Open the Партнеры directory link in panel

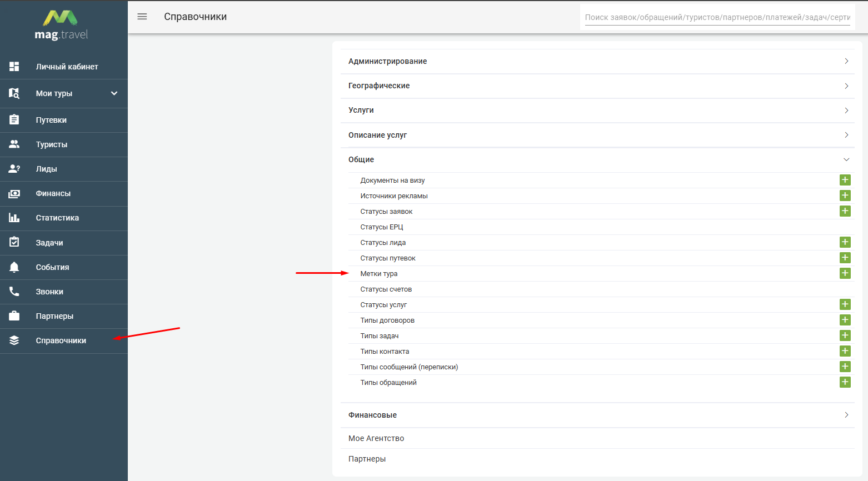point(367,459)
